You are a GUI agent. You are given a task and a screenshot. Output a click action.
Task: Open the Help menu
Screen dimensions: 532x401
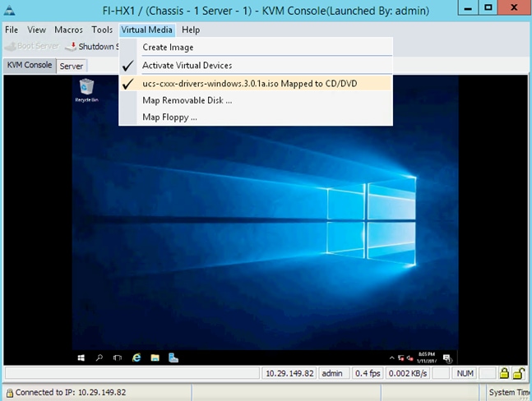pyautogui.click(x=190, y=30)
